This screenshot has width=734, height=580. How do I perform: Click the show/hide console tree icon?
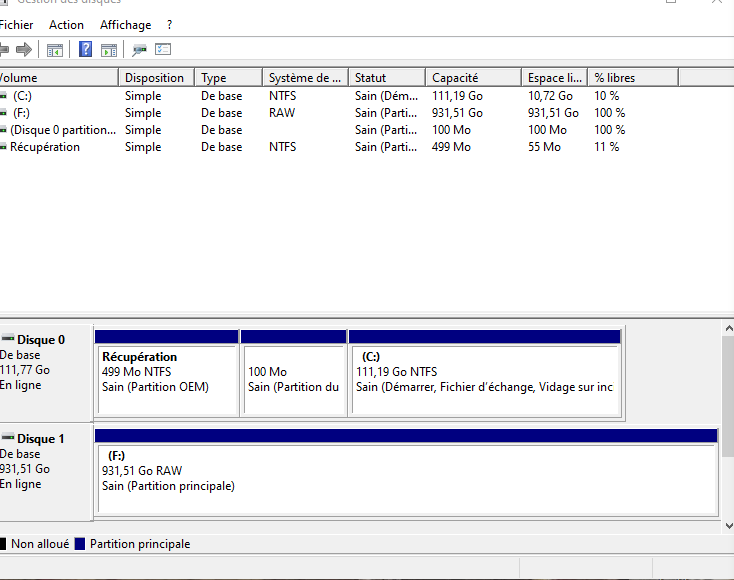tap(55, 49)
